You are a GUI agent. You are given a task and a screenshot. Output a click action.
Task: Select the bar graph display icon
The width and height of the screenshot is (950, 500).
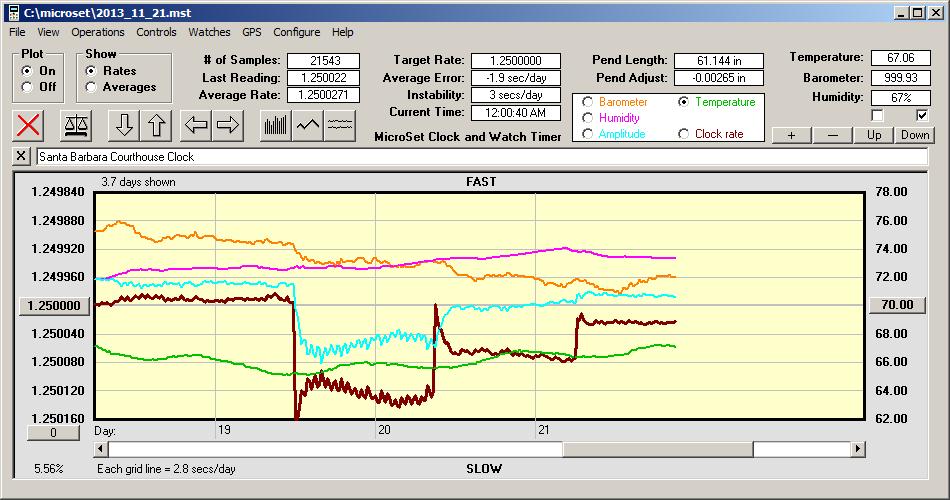pyautogui.click(x=276, y=125)
